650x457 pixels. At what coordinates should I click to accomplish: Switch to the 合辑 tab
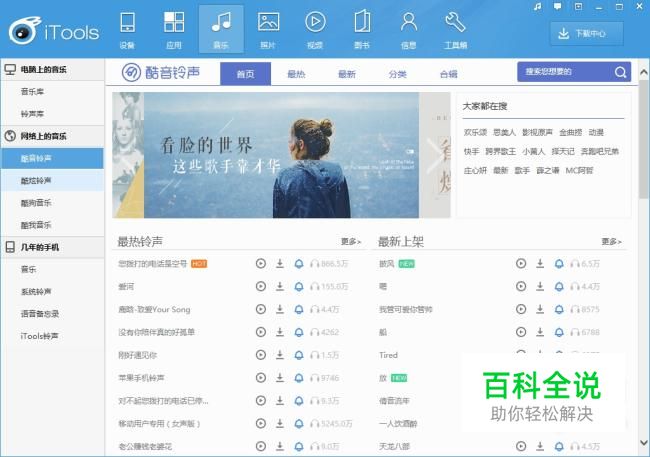[x=449, y=74]
